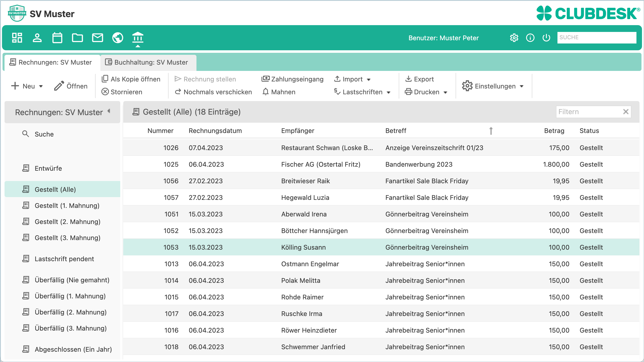This screenshot has width=644, height=362.
Task: Open the calendar icon in the navigation bar
Action: (x=57, y=38)
